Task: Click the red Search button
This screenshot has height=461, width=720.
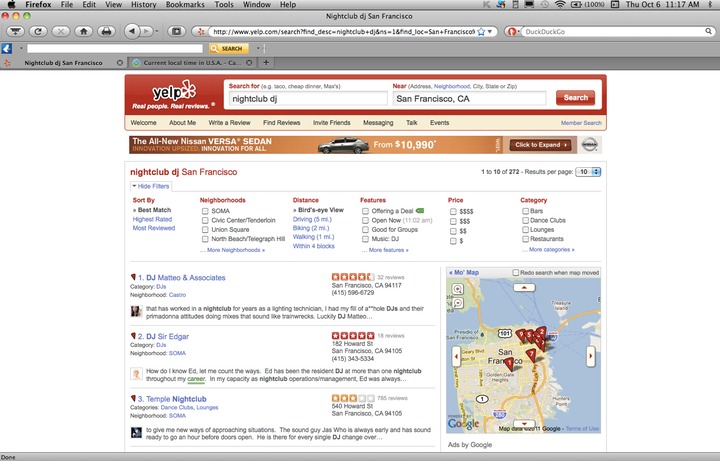Action: (575, 98)
